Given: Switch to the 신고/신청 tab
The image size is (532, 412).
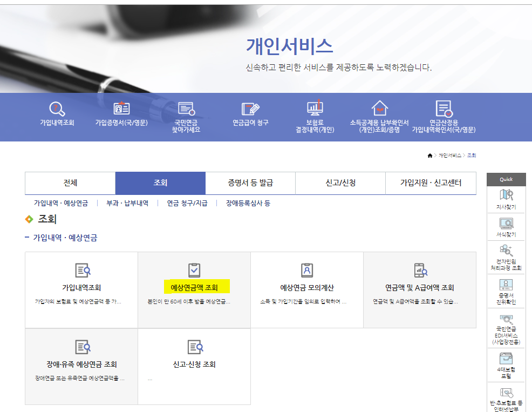Looking at the screenshot, I should tap(340, 183).
